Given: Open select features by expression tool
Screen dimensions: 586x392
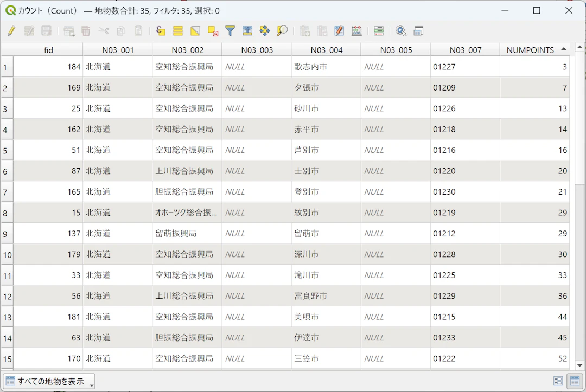Looking at the screenshot, I should [x=161, y=31].
